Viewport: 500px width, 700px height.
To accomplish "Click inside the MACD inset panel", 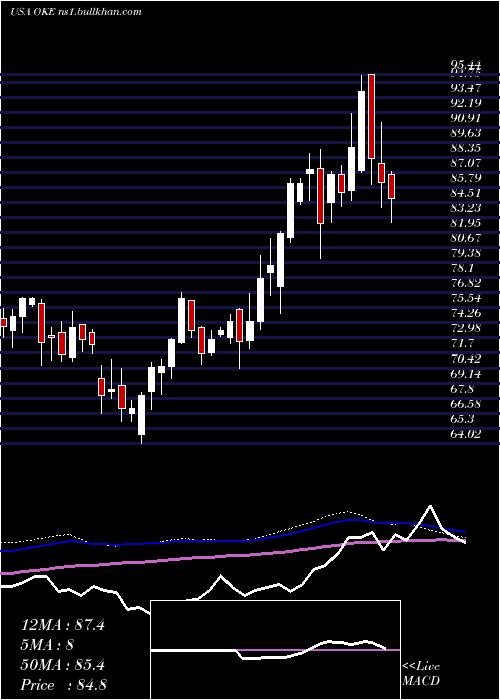I will tap(275, 650).
